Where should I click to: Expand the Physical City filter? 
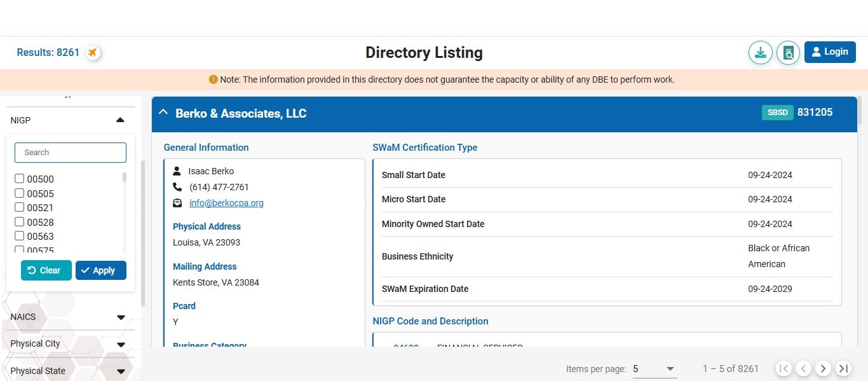[x=121, y=344]
